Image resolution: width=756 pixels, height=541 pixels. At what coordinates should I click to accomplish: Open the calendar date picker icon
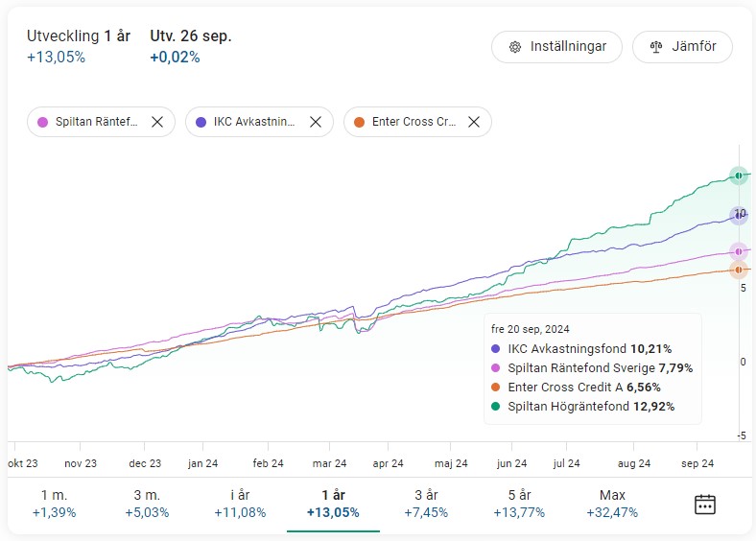[x=705, y=504]
